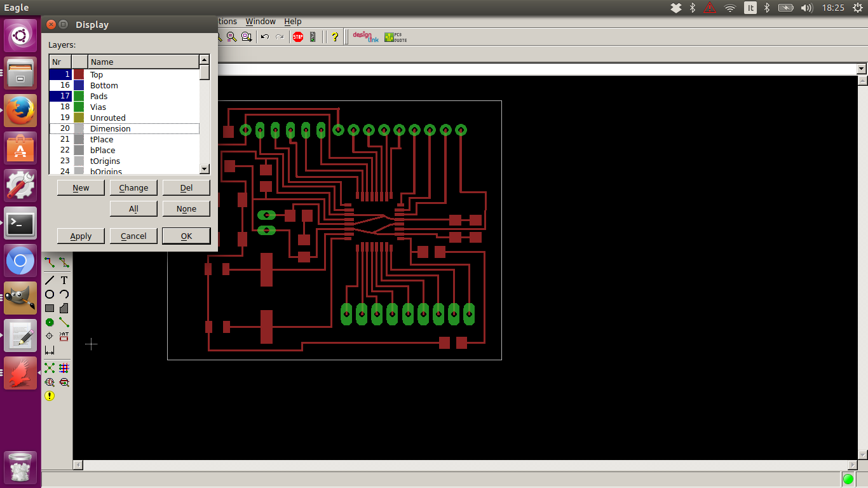Launch the DRC check tool
The height and width of the screenshot is (488, 868).
click(64, 382)
